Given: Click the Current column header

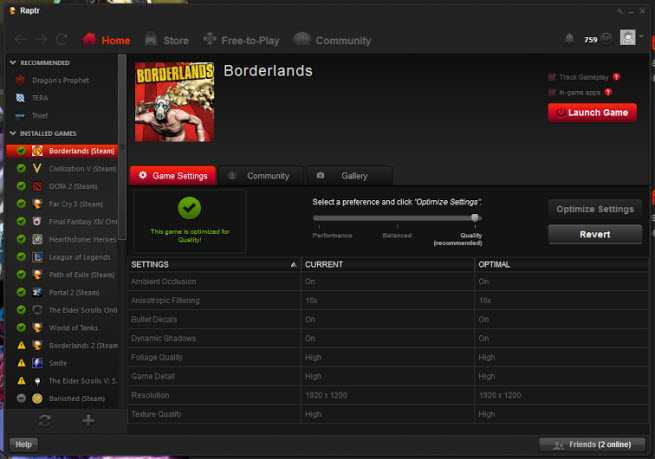Looking at the screenshot, I should coord(388,264).
